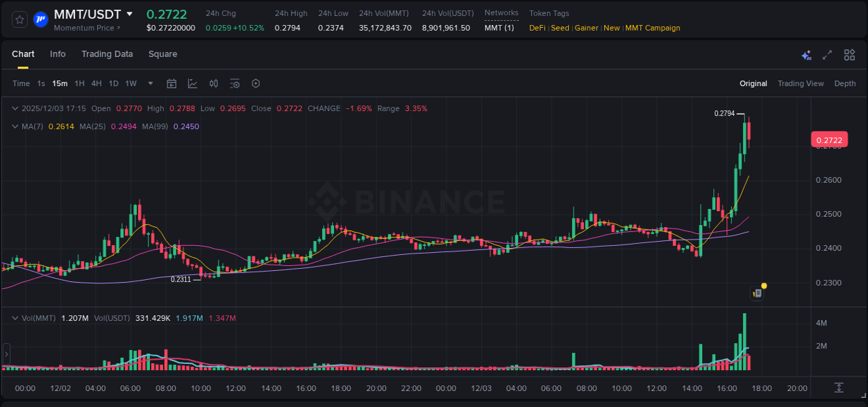Open the indicator list settings icon
868x407 pixels.
click(235, 83)
